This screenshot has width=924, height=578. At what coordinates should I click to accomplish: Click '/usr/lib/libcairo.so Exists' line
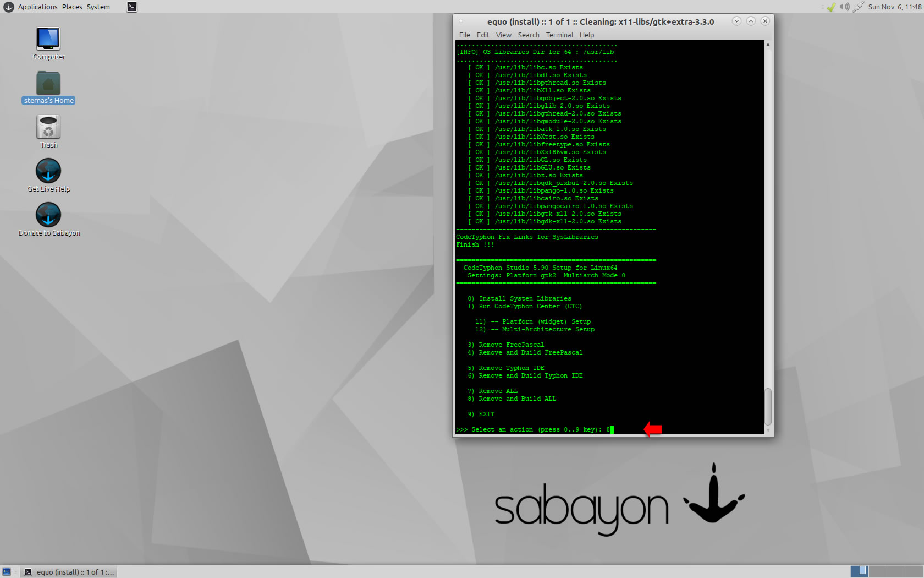[x=533, y=198]
